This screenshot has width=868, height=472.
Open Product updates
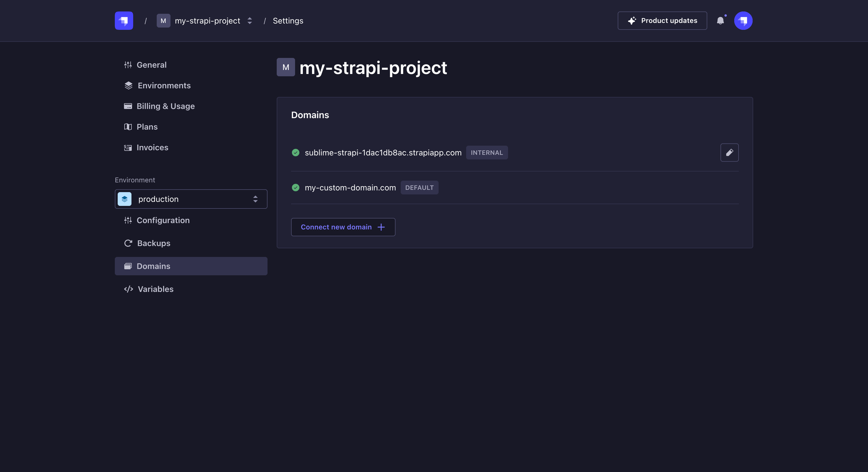[662, 21]
